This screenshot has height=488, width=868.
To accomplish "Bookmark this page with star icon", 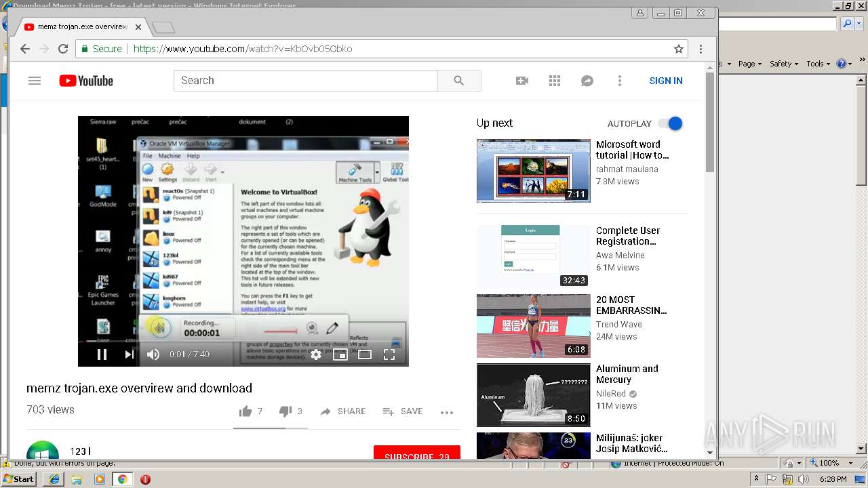I will (x=678, y=49).
